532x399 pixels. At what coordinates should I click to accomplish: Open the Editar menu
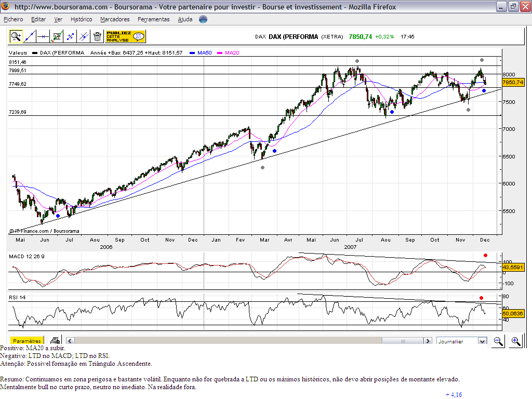(x=38, y=19)
